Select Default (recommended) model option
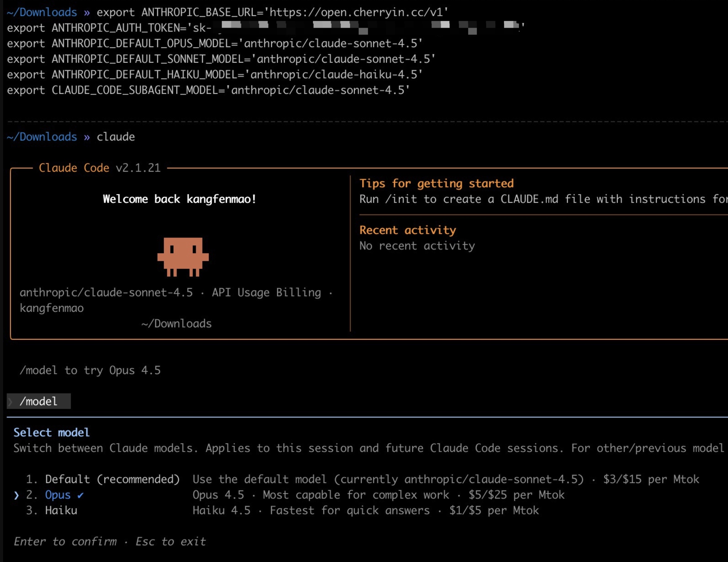Viewport: 728px width, 562px height. (x=112, y=479)
